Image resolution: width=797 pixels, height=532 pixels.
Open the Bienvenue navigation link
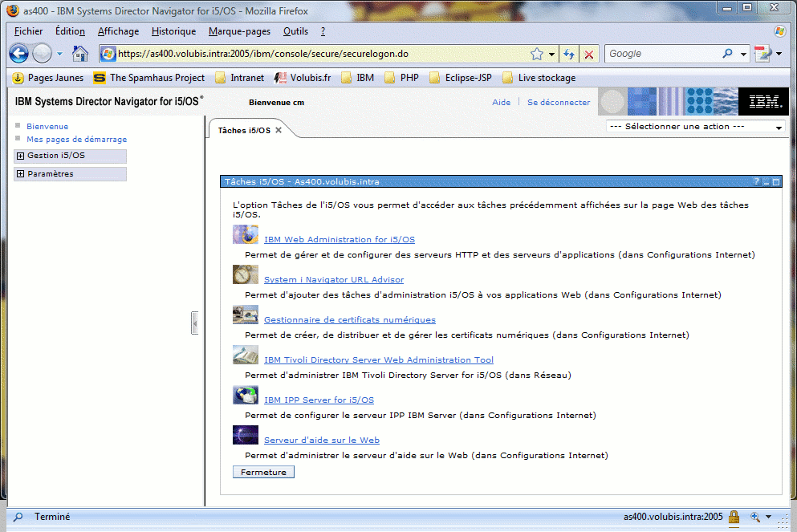click(x=47, y=127)
